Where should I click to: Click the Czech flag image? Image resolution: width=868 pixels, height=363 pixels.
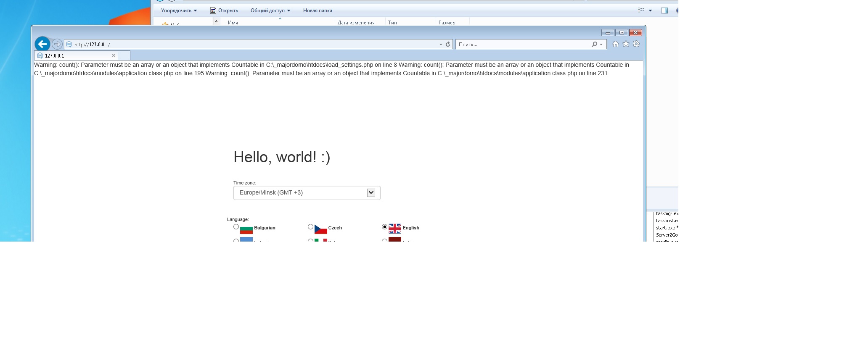coord(321,229)
